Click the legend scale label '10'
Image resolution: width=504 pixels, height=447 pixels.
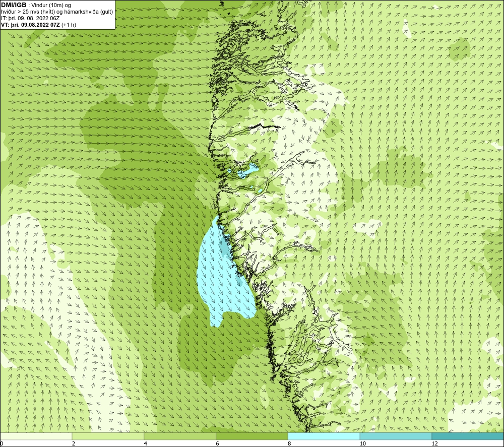pos(363,444)
